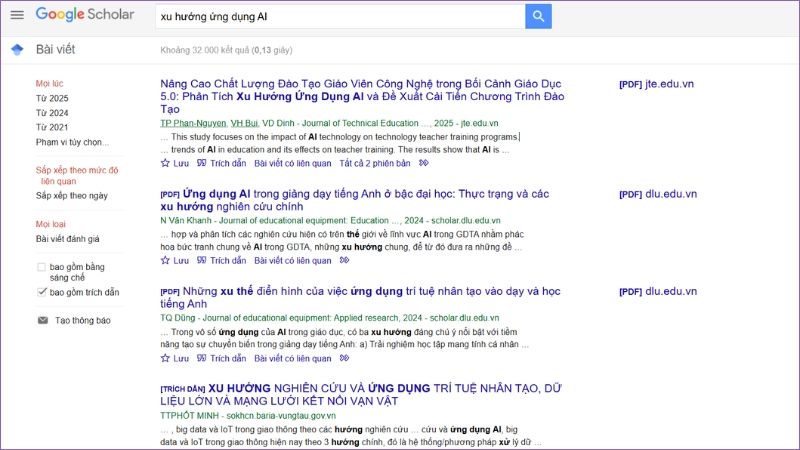Open the [PDF] dlu.edu.vn link for the N Văn Khanh result
The height and width of the screenshot is (450, 800).
point(658,194)
